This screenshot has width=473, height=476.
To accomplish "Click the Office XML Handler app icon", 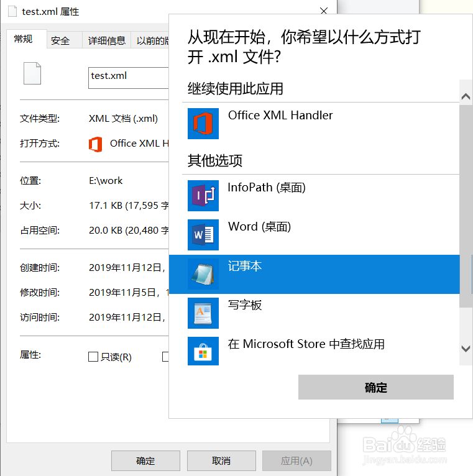I will pyautogui.click(x=203, y=124).
